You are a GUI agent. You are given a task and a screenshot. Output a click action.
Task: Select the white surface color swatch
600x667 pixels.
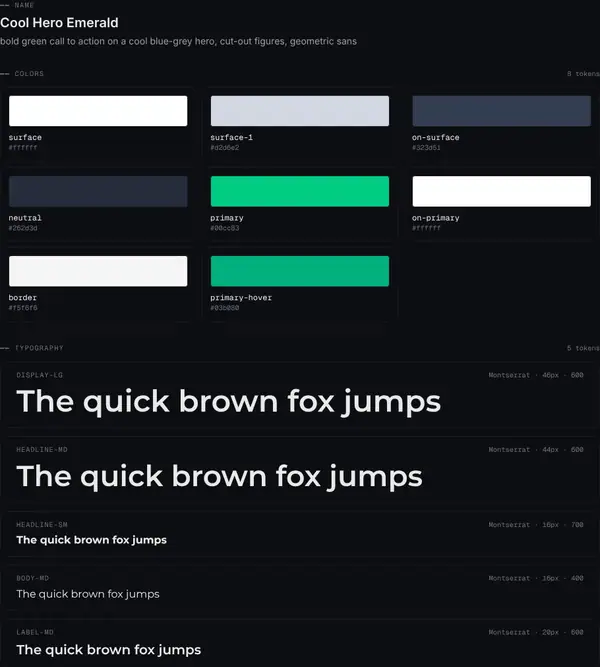pos(98,111)
